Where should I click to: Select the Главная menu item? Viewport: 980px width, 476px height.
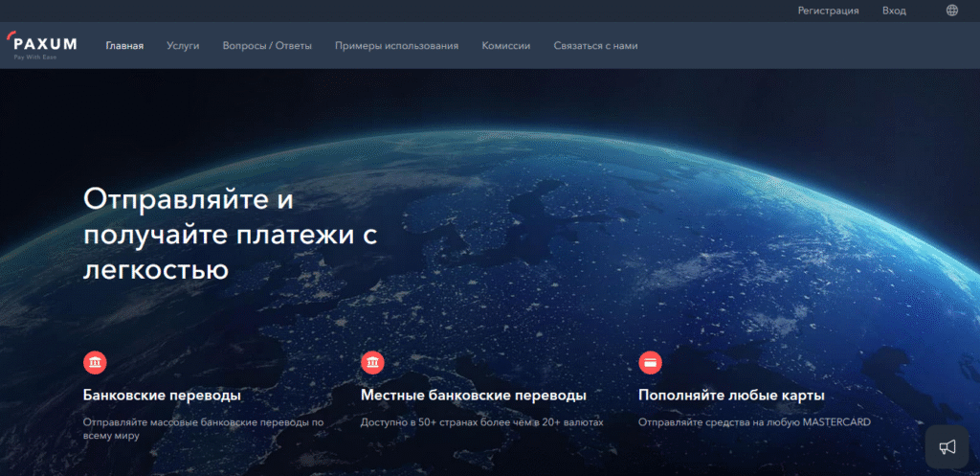(124, 45)
